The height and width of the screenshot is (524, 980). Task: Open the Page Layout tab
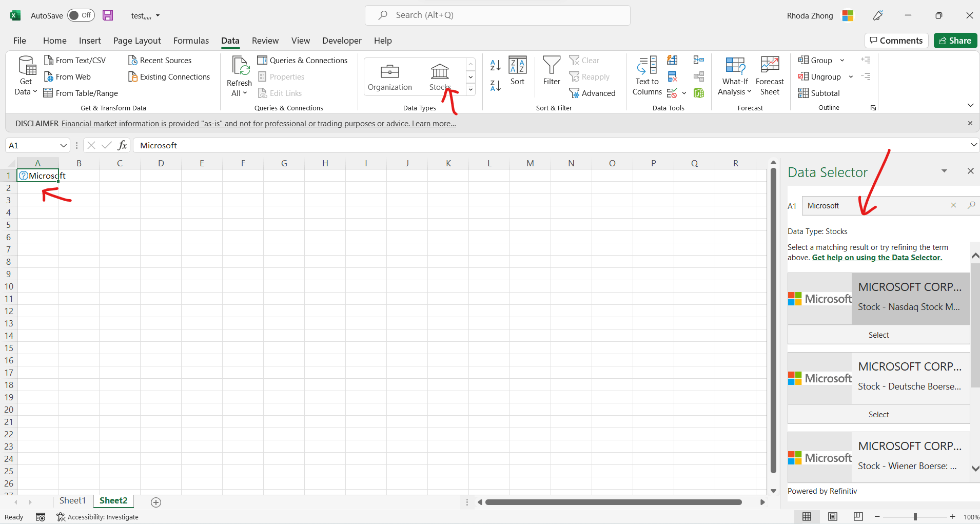click(137, 41)
